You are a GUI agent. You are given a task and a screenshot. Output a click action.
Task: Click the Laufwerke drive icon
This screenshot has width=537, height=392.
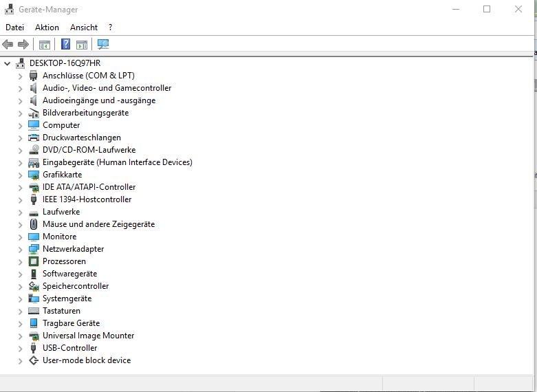34,213
